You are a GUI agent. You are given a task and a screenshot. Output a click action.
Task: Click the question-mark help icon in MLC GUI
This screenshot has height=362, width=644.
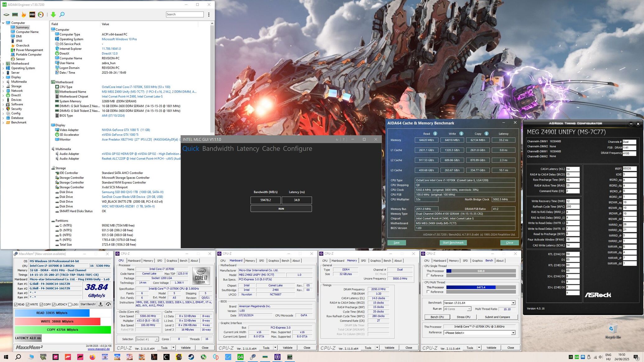(344, 140)
